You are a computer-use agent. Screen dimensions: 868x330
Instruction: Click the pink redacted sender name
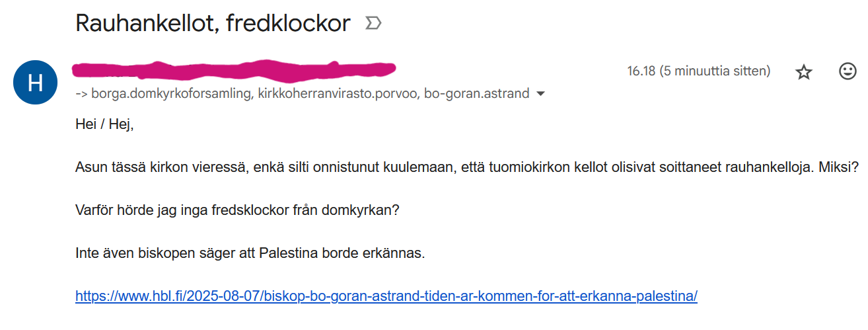[x=235, y=69]
